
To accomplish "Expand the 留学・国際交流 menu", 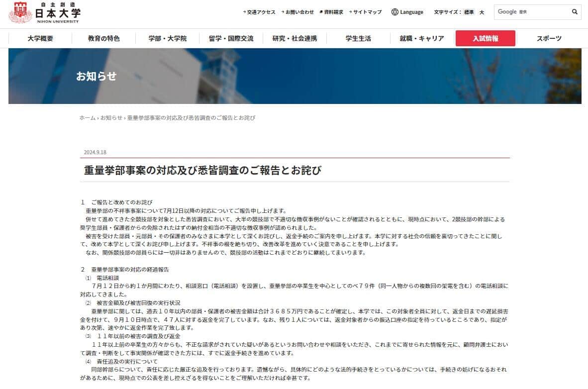I will pyautogui.click(x=229, y=38).
